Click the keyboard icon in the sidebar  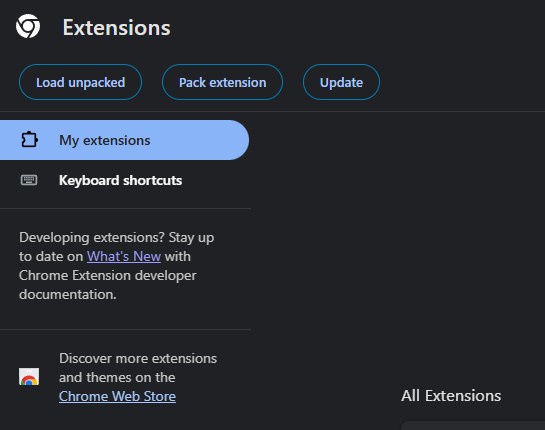(x=29, y=180)
